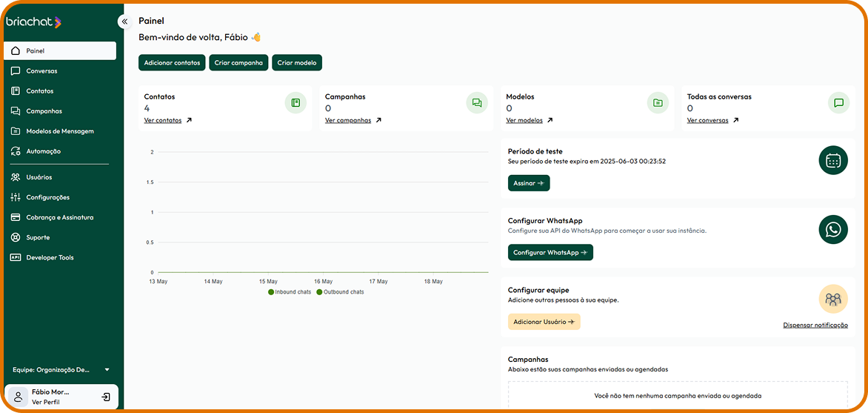This screenshot has width=868, height=413.
Task: Click the chat bubbles icon in Campanhas card
Action: [x=477, y=103]
